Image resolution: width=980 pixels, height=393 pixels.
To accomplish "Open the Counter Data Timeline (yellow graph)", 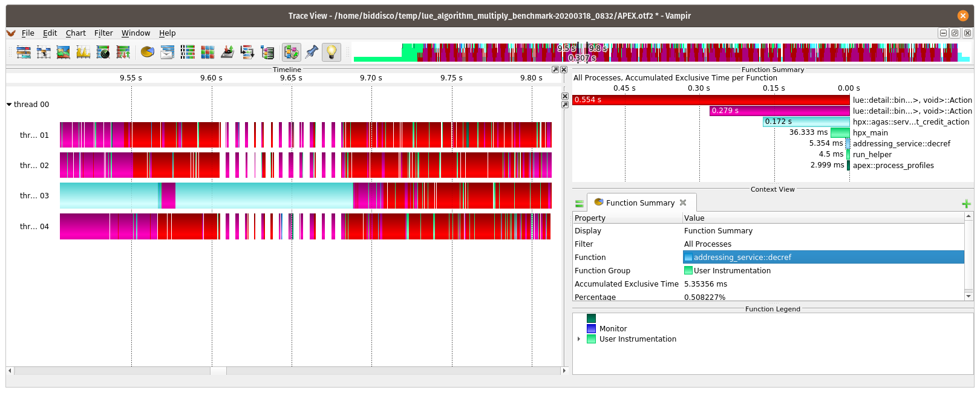I will pos(83,53).
